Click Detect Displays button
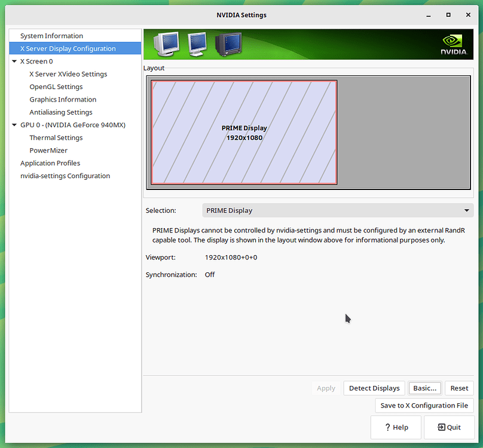 click(374, 388)
